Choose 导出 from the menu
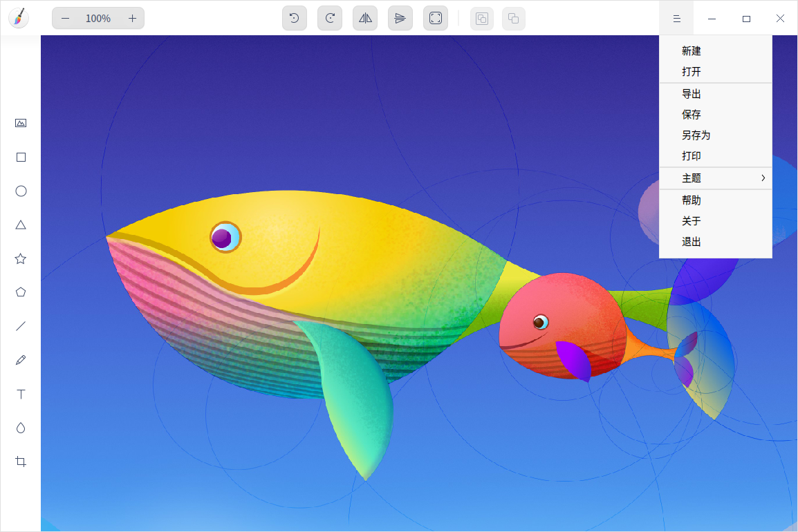Screen dimensions: 798x532 point(716,94)
